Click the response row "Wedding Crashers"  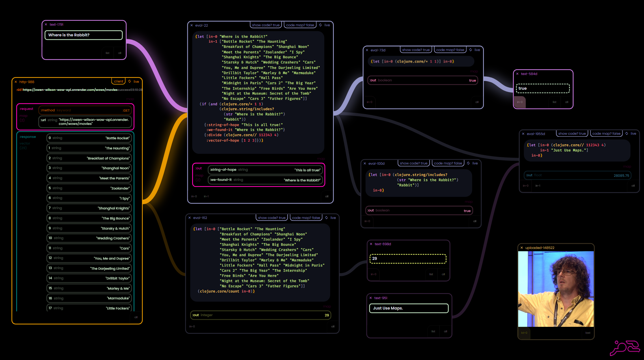(89, 238)
